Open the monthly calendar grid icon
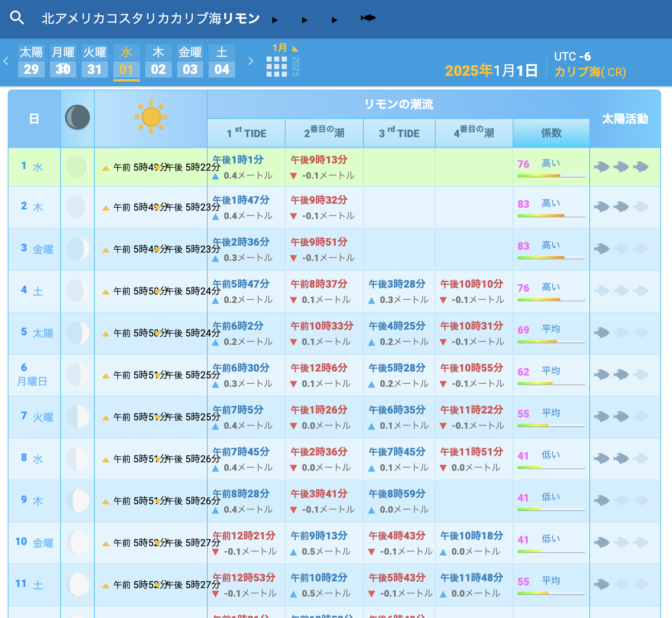Image resolution: width=672 pixels, height=618 pixels. [277, 67]
